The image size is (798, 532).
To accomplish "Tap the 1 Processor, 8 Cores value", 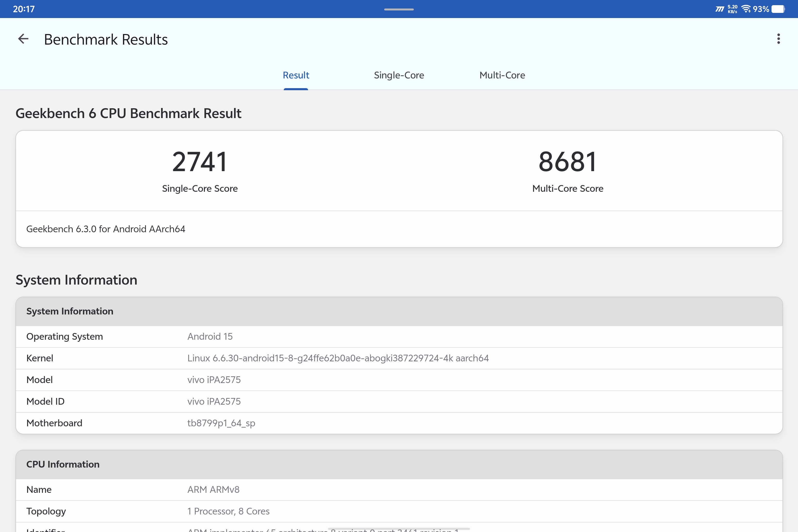I will 228,511.
